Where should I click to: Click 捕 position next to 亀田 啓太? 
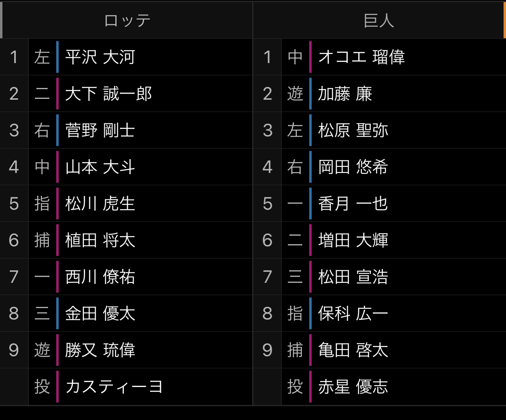(x=295, y=350)
